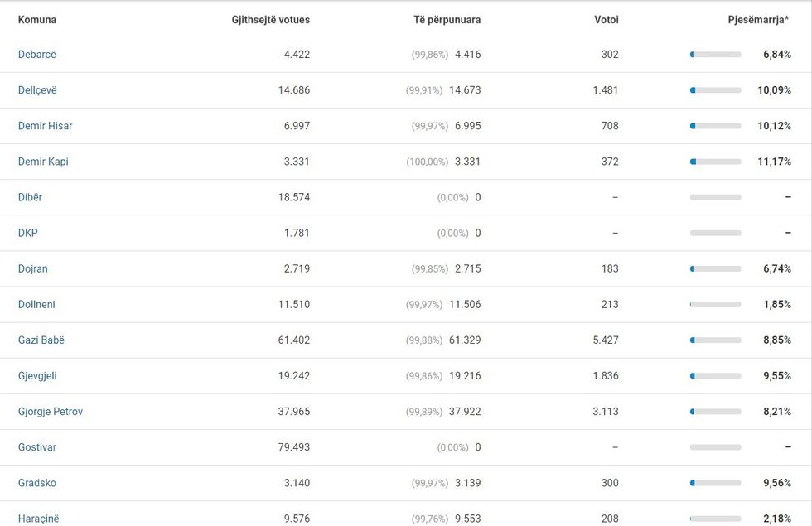Open the Gradsko municipality link
This screenshot has width=812, height=526.
[x=37, y=482]
